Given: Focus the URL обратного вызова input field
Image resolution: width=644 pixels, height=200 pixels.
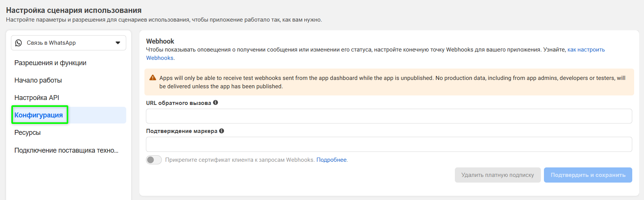Looking at the screenshot, I should coord(389,116).
